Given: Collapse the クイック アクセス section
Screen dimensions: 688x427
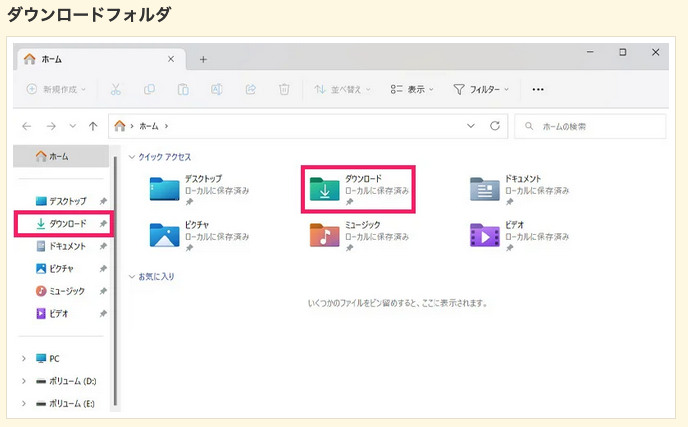Looking at the screenshot, I should pos(132,157).
